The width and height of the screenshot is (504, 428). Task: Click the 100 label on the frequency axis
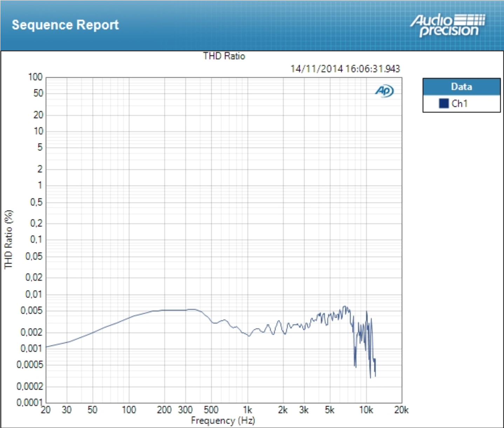click(129, 410)
